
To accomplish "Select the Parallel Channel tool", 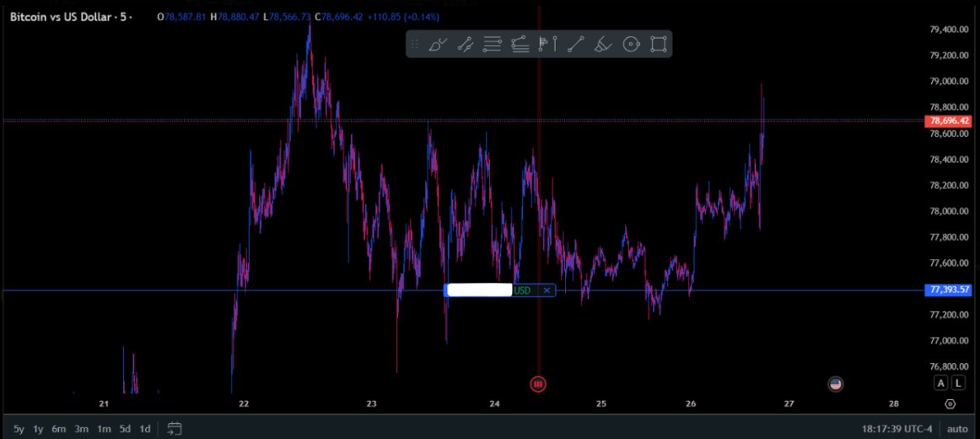I will click(465, 45).
